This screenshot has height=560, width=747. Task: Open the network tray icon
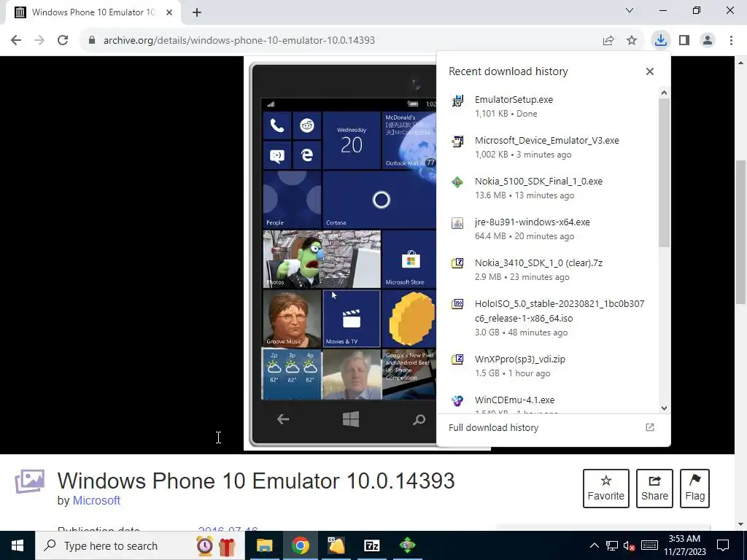612,545
